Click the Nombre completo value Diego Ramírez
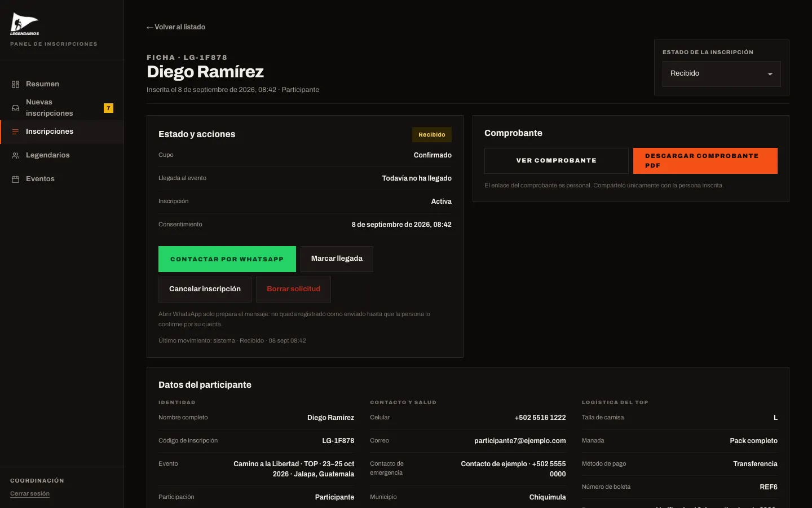Image resolution: width=812 pixels, height=508 pixels. coord(330,418)
